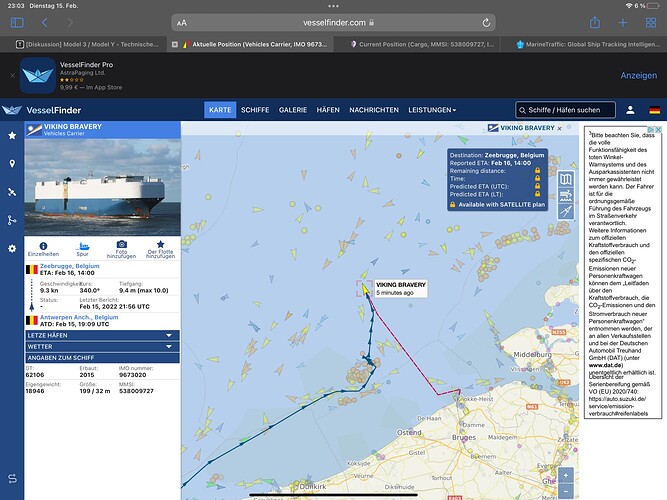
Task: Select the KARTE menu item
Action: (220, 110)
